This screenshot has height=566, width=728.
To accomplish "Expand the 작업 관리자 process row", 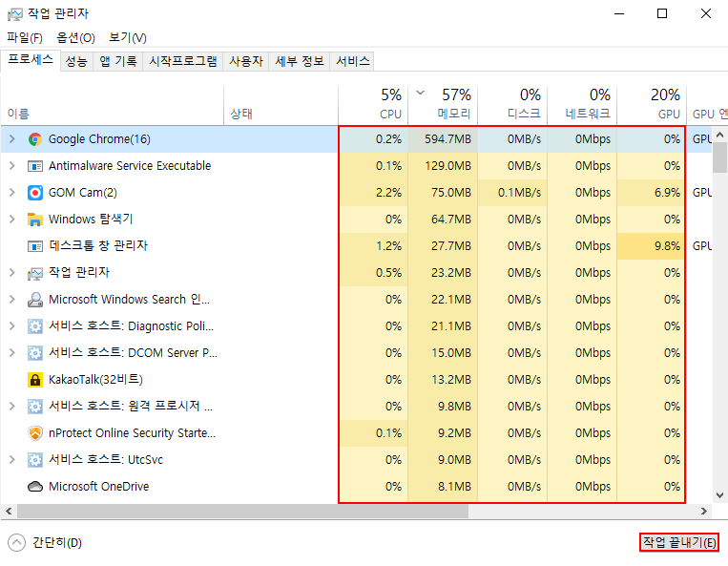I will 12,273.
